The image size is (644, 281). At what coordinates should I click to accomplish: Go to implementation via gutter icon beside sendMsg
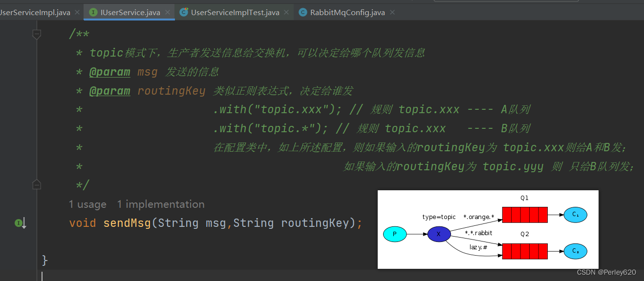[x=20, y=223]
